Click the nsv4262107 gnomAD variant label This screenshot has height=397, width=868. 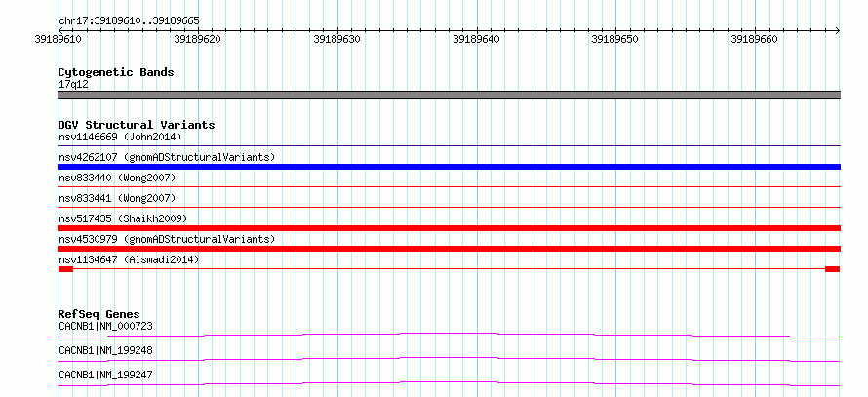167,157
